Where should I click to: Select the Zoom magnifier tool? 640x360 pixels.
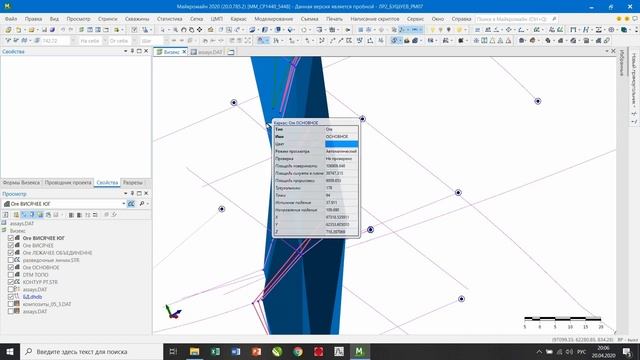[175, 30]
